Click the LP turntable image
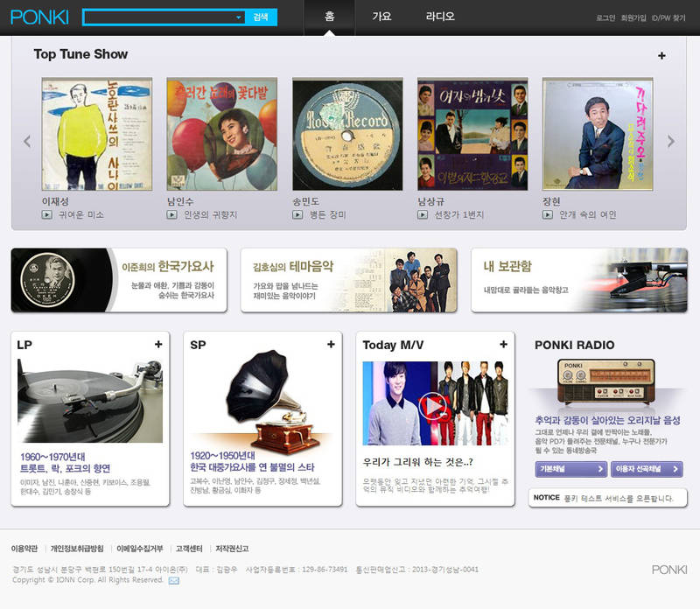Viewport: 700px width, 609px height. 90,401
